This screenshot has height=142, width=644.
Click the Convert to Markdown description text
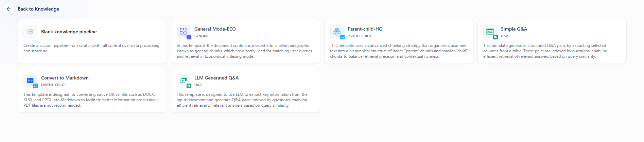[x=90, y=100]
